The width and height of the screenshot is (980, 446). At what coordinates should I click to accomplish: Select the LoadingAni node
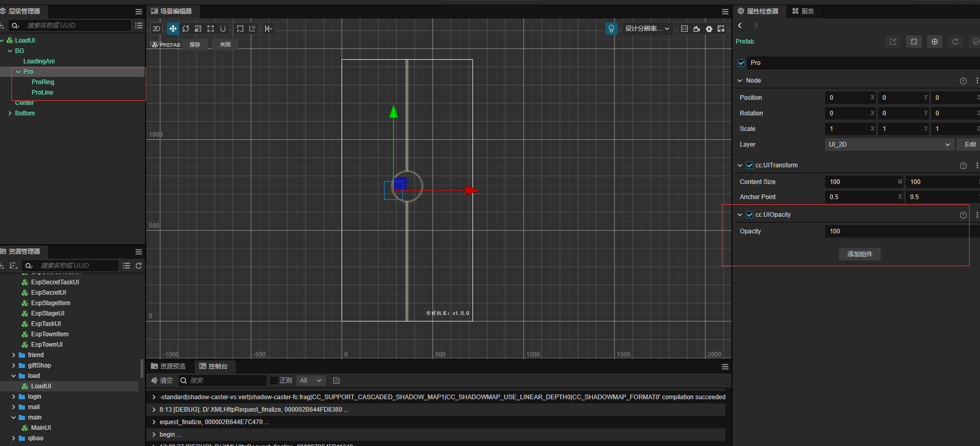(39, 61)
